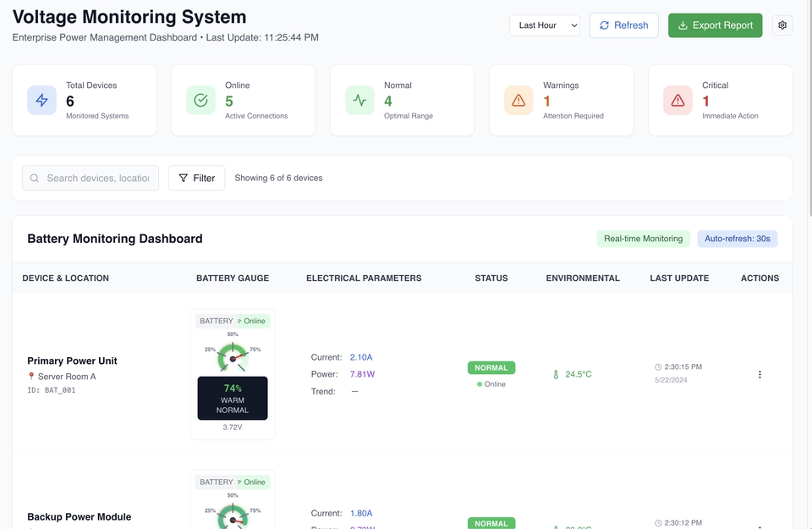Click the 74% WARM NORMAL display
812x529 pixels.
(233, 398)
